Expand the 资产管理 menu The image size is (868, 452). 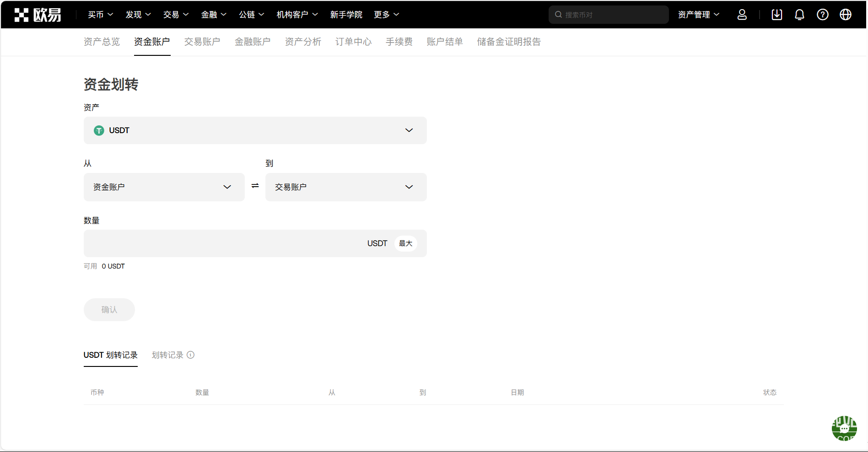[698, 15]
